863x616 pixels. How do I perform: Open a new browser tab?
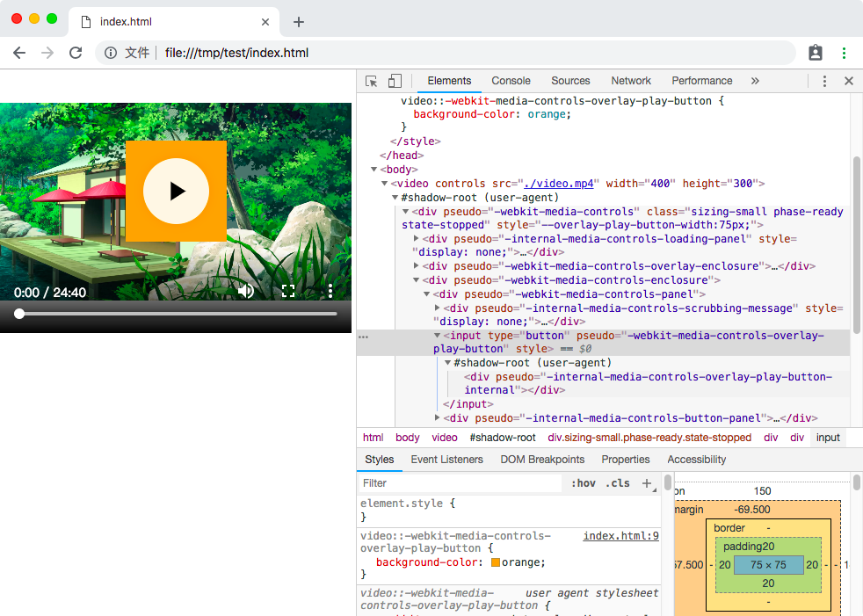coord(298,22)
